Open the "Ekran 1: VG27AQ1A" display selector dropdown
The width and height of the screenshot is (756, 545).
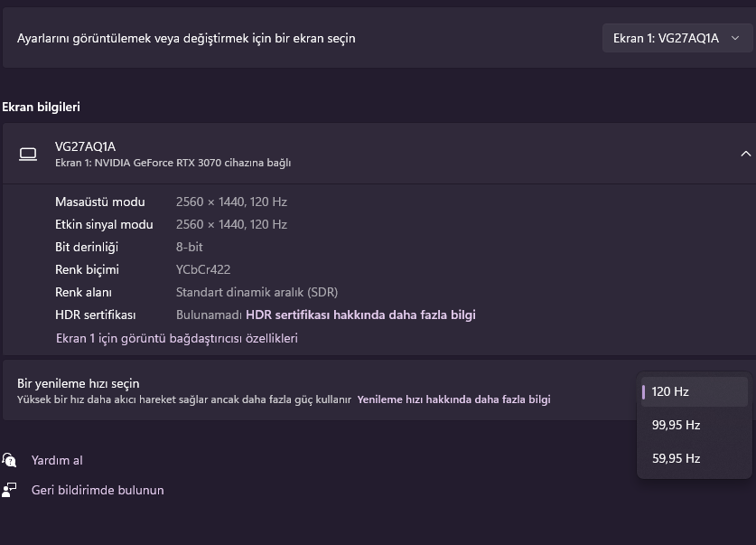[x=677, y=38]
